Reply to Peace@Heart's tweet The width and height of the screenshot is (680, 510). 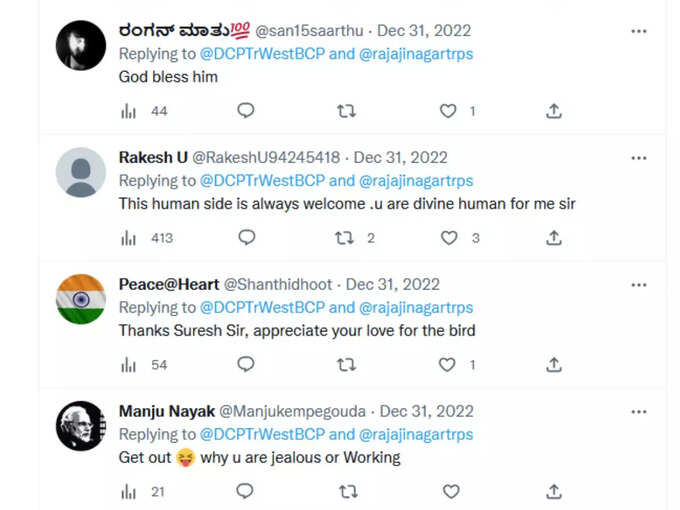pos(246,364)
